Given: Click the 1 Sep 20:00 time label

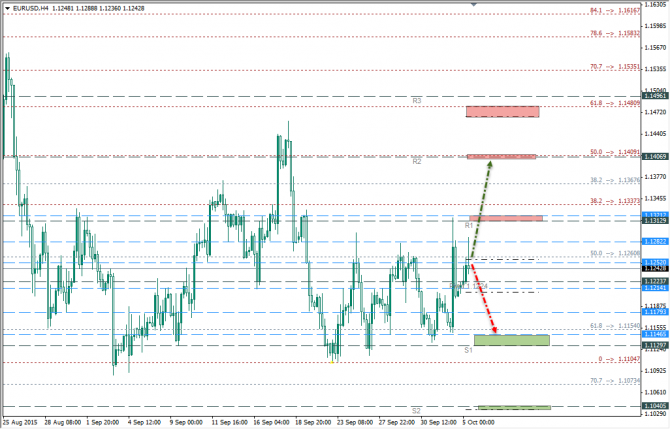Looking at the screenshot, I should coord(102,422).
